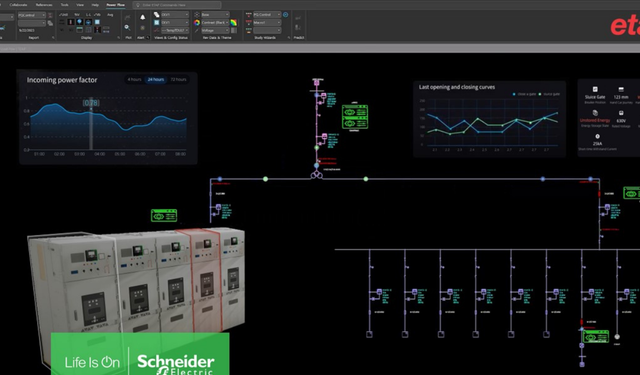Expand the Report group dialog launcher
The width and height of the screenshot is (640, 375).
(53, 38)
